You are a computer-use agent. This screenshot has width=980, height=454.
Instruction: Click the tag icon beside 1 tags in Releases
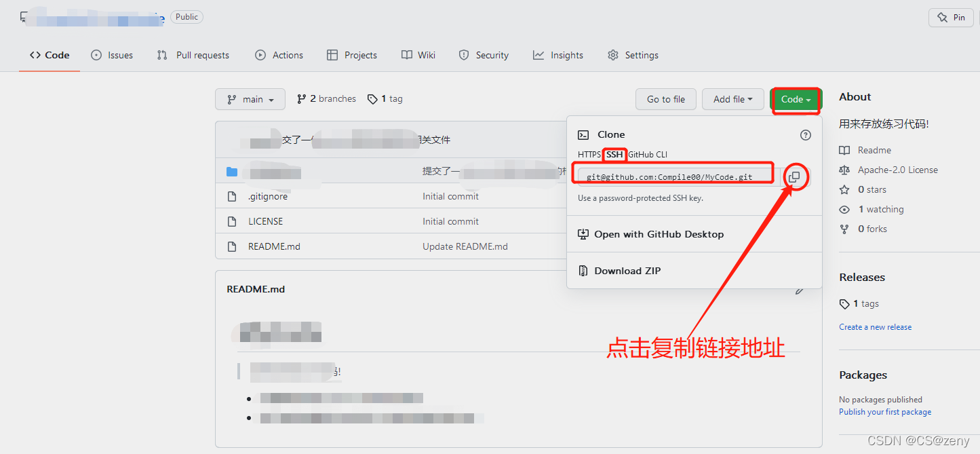point(844,304)
